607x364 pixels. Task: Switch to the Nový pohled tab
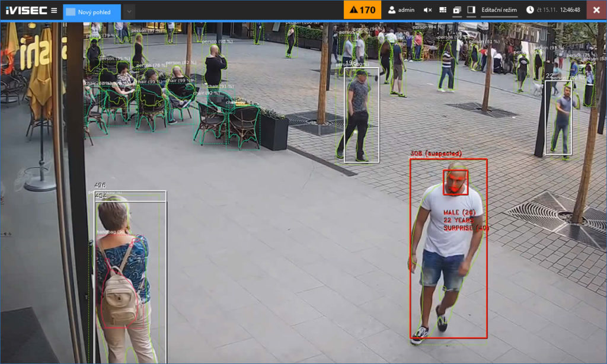pos(92,12)
